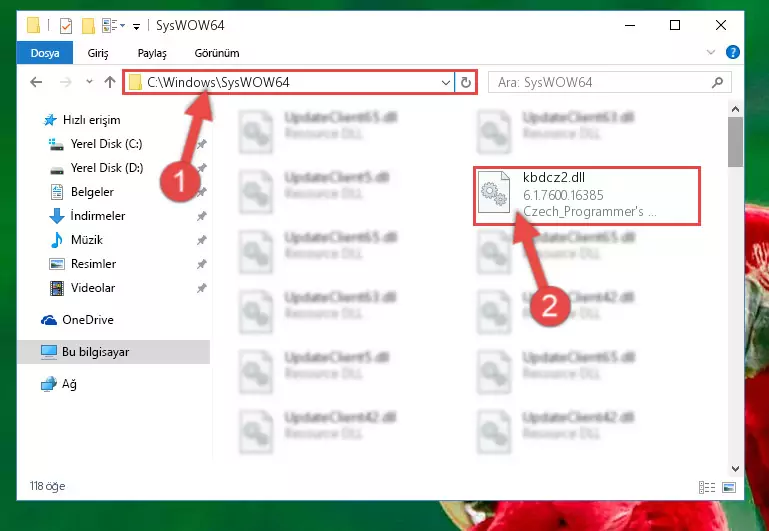
Task: Click the Czech_Programmer's description text
Action: click(x=590, y=211)
